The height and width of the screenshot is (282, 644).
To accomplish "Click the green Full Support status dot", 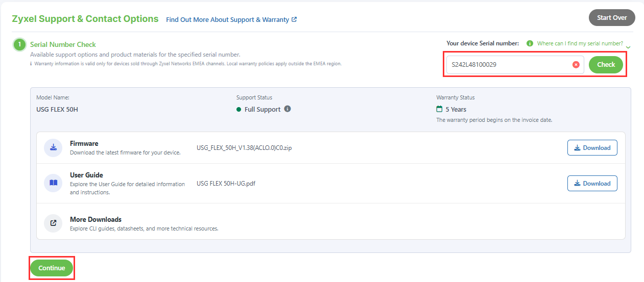I will (238, 110).
